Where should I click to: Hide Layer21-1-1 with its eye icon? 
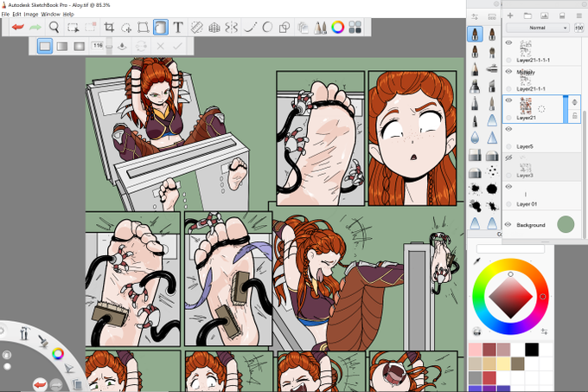click(x=508, y=71)
